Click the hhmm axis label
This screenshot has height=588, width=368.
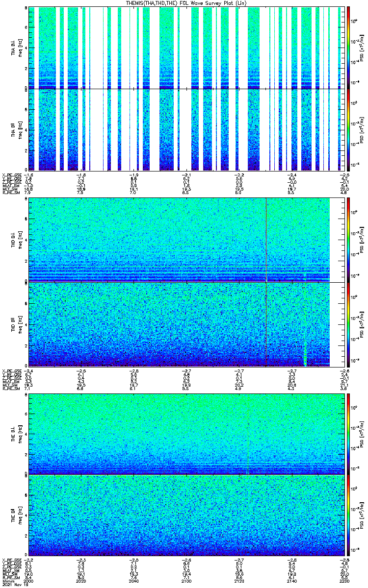pyautogui.click(x=7, y=581)
